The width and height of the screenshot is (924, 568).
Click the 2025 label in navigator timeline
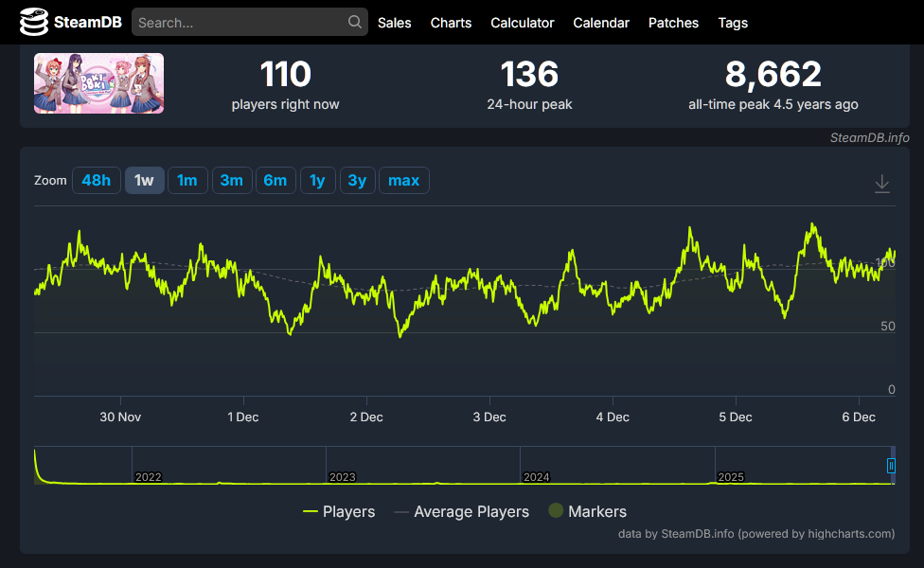tap(731, 477)
